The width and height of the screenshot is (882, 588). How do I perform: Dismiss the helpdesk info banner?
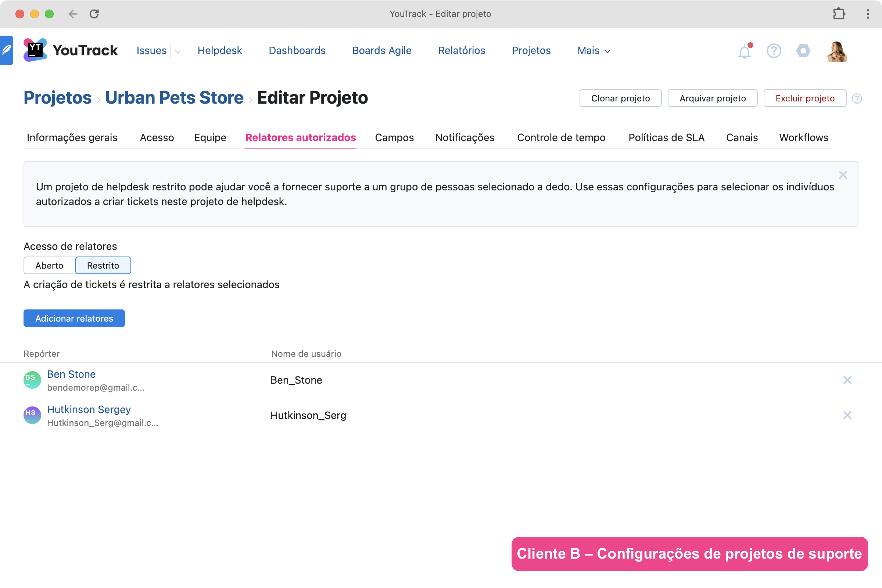843,175
